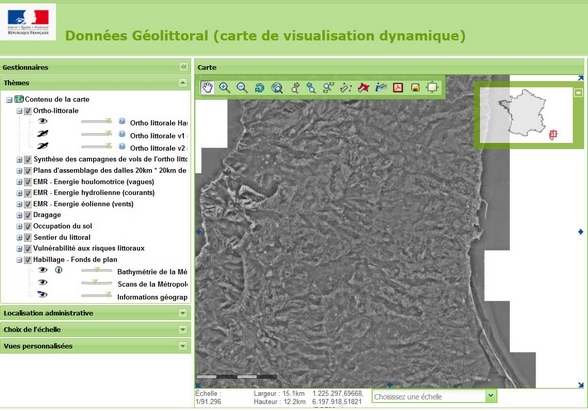Uncheck EMR - Energie houlomotrice checkbox
The image size is (588, 411).
28,182
